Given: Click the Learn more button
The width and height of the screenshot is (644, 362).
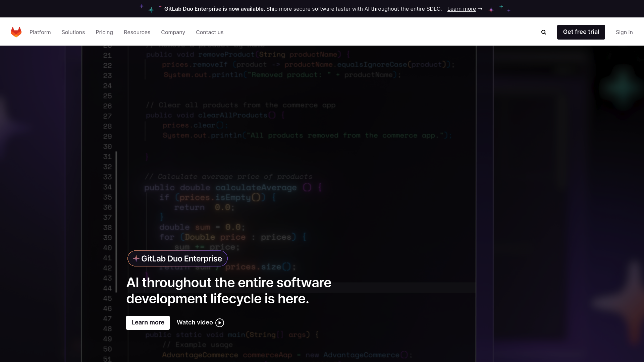Looking at the screenshot, I should (148, 322).
